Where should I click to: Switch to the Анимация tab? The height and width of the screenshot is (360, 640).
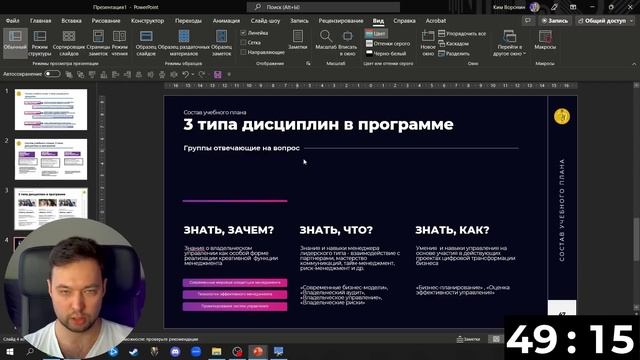tap(226, 20)
